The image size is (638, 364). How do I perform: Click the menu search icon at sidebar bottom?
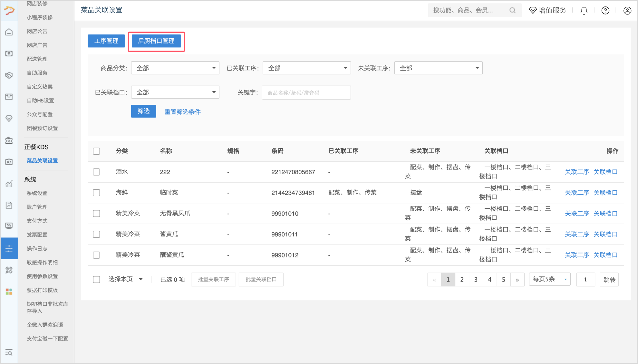(9, 353)
